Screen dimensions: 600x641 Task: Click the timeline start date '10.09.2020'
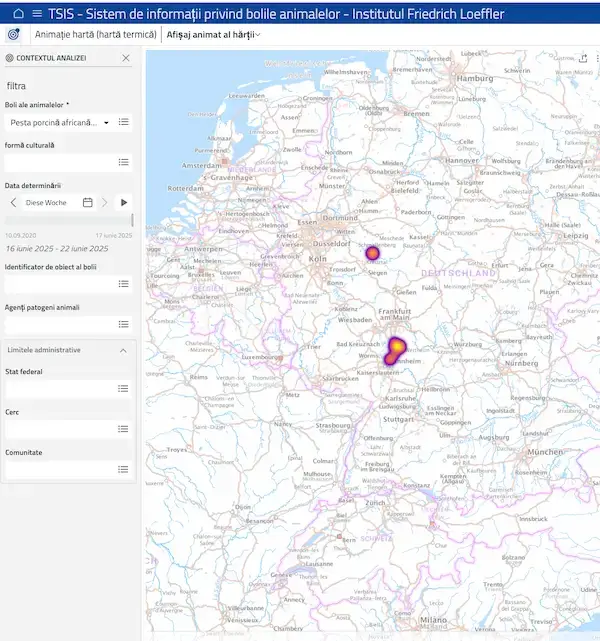[x=20, y=235]
